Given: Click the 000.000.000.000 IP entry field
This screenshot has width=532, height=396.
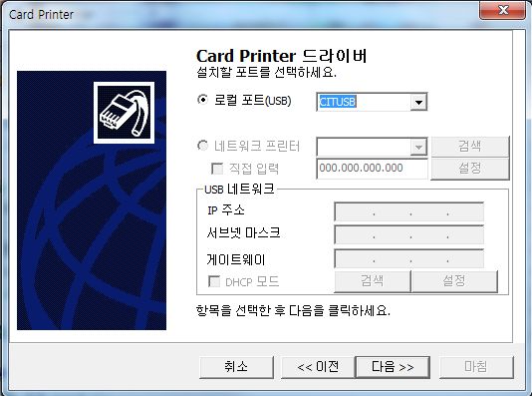Looking at the screenshot, I should pyautogui.click(x=372, y=169).
